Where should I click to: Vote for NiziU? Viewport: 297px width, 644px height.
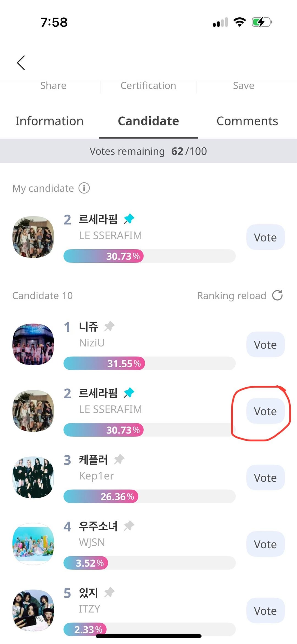click(265, 345)
